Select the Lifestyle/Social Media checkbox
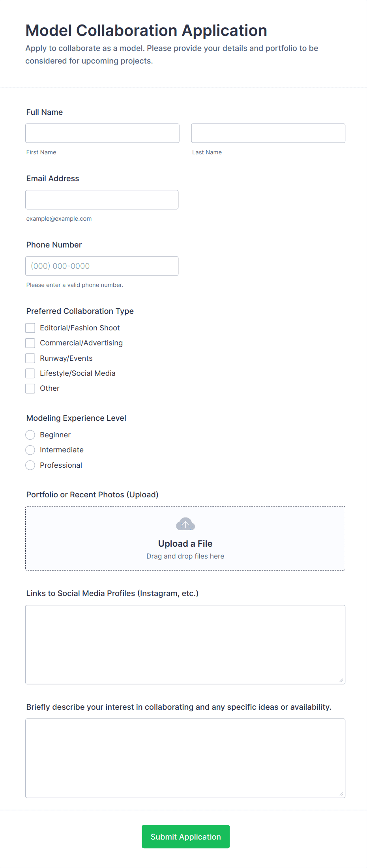This screenshot has width=367, height=868. 30,373
